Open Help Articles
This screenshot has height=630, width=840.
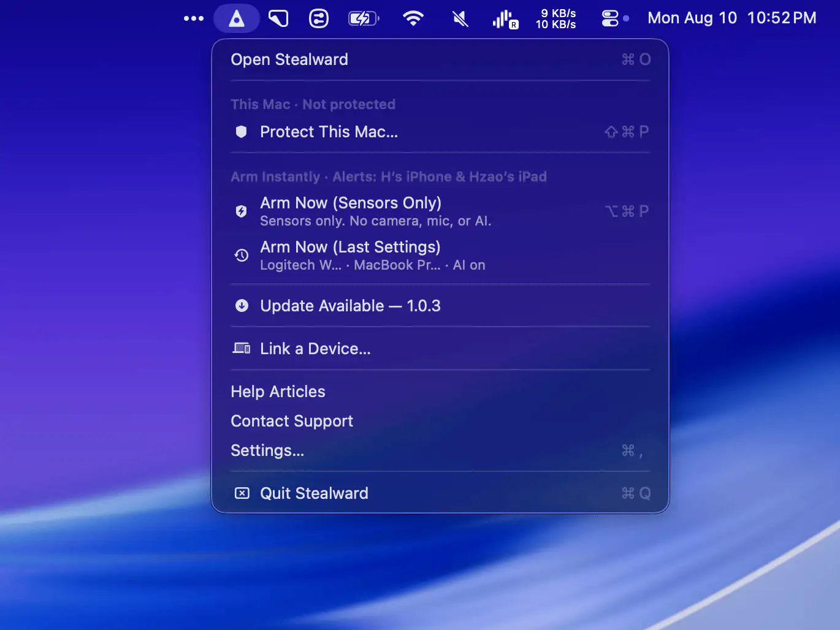point(440,392)
